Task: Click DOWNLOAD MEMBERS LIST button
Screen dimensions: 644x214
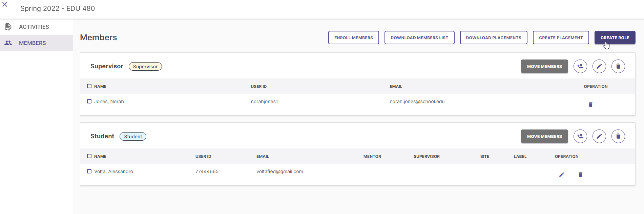Action: coord(419,38)
